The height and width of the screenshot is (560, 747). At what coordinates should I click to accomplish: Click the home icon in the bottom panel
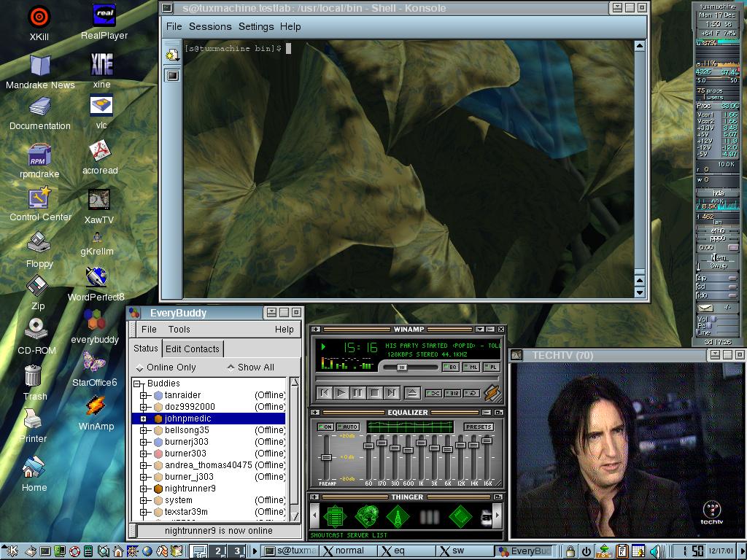(118, 551)
